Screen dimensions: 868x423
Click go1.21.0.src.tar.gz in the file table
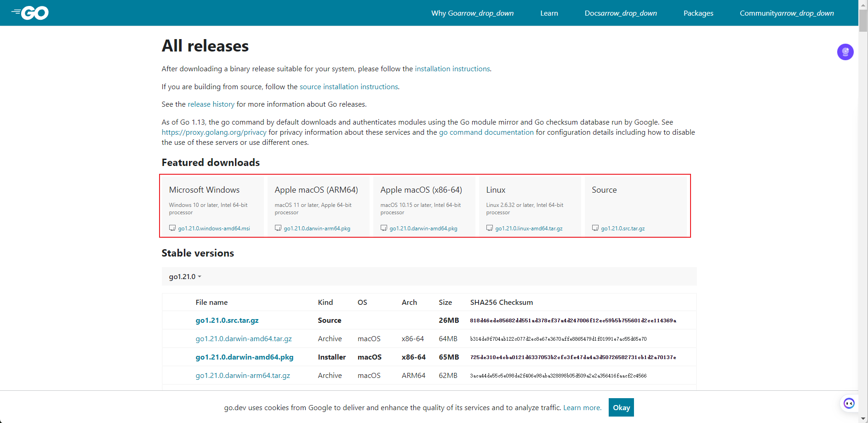point(227,320)
